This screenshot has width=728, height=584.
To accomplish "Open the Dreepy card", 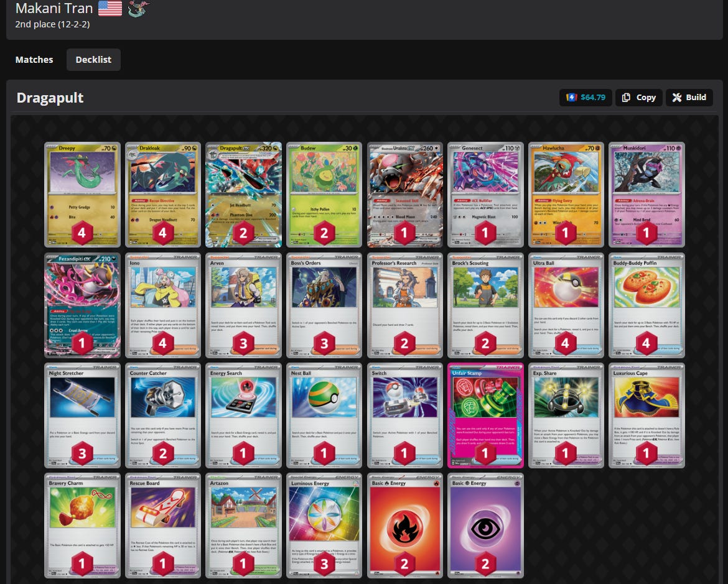I will point(82,195).
